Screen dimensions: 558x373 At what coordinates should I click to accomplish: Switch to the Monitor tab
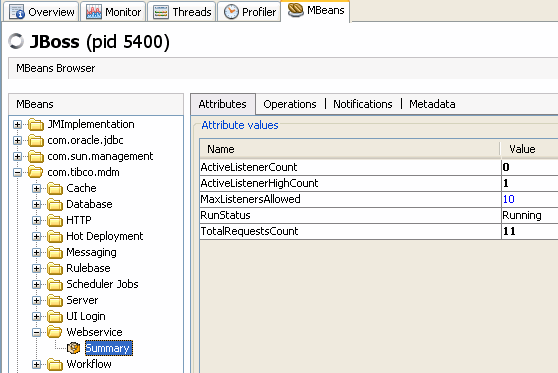[113, 12]
